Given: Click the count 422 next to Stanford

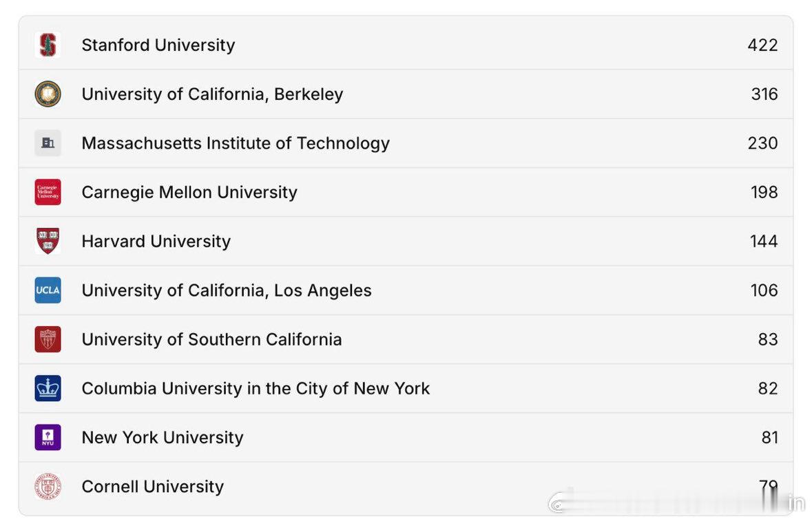Looking at the screenshot, I should (763, 44).
